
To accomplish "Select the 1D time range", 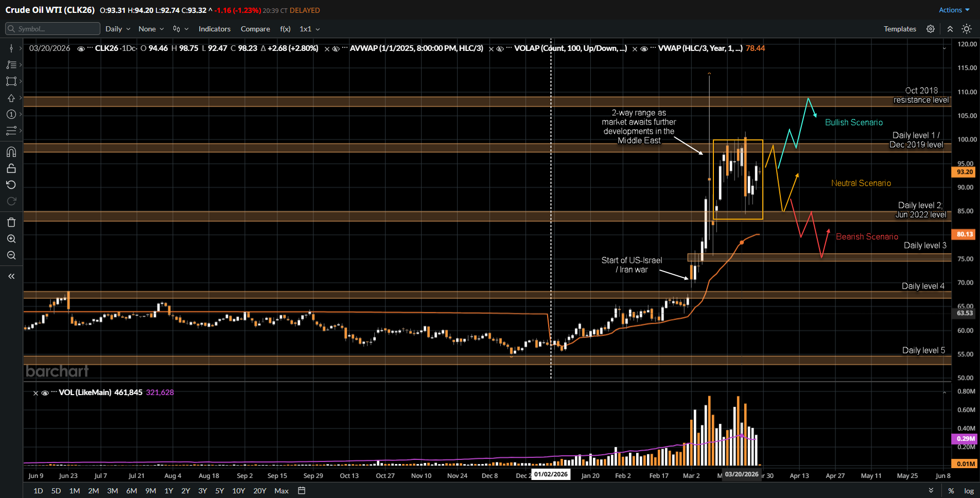I will point(38,491).
